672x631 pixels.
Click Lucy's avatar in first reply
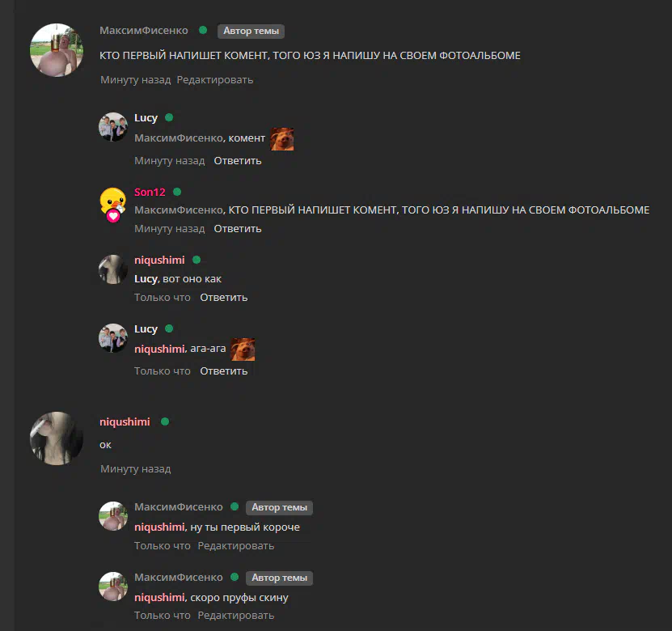(113, 127)
